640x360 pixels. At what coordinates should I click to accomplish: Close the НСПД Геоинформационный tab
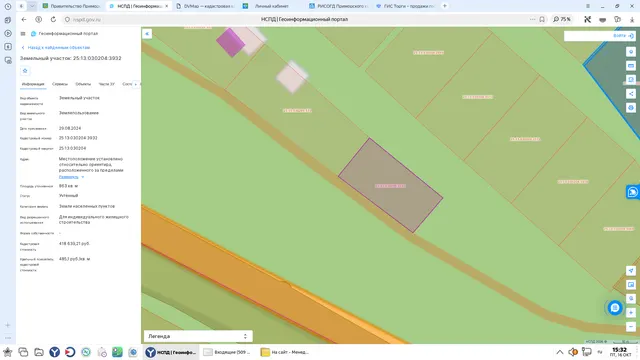pos(167,6)
